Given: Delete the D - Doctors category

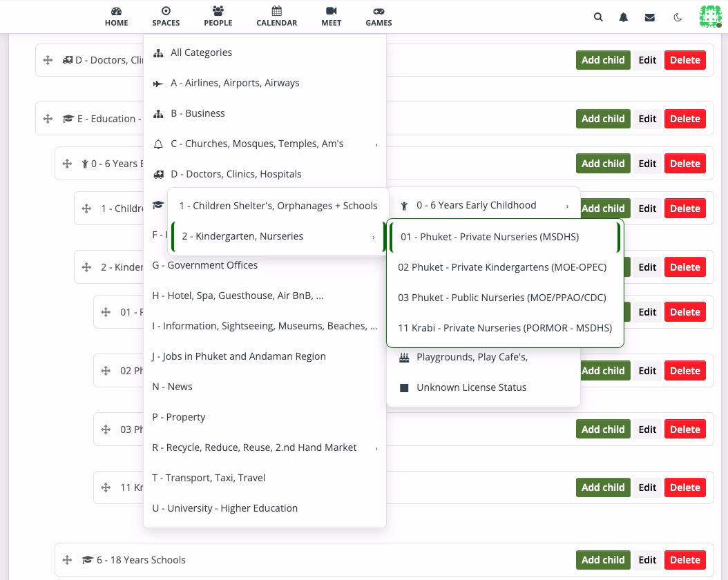Looking at the screenshot, I should coord(684,60).
